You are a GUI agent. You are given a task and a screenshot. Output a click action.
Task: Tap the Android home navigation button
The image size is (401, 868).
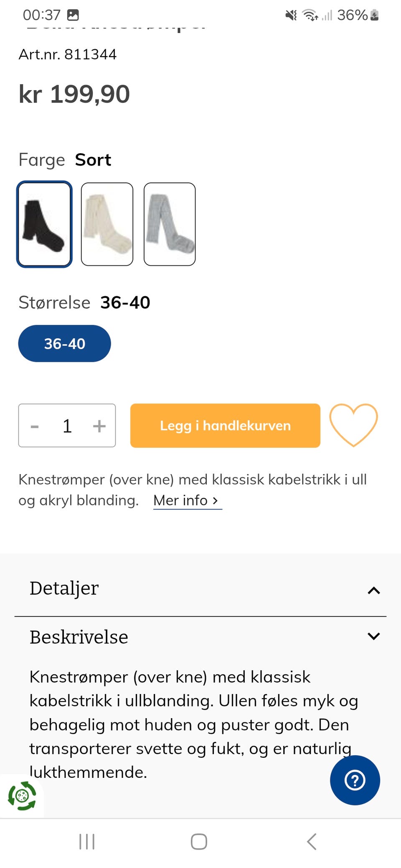point(199,842)
